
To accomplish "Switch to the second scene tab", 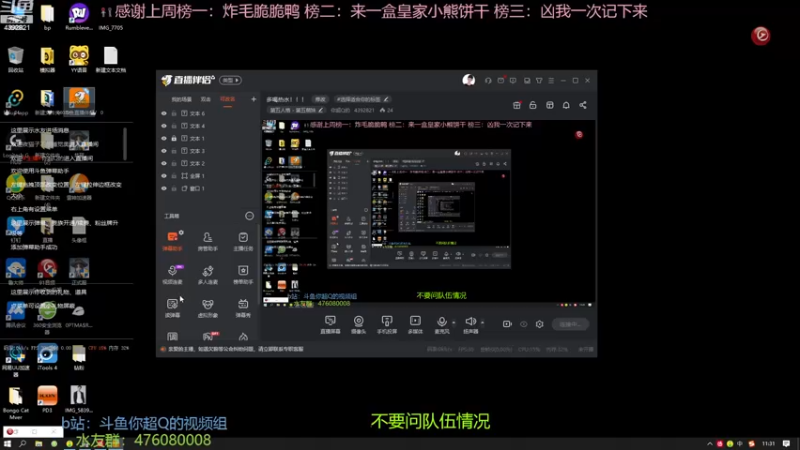I will click(206, 99).
